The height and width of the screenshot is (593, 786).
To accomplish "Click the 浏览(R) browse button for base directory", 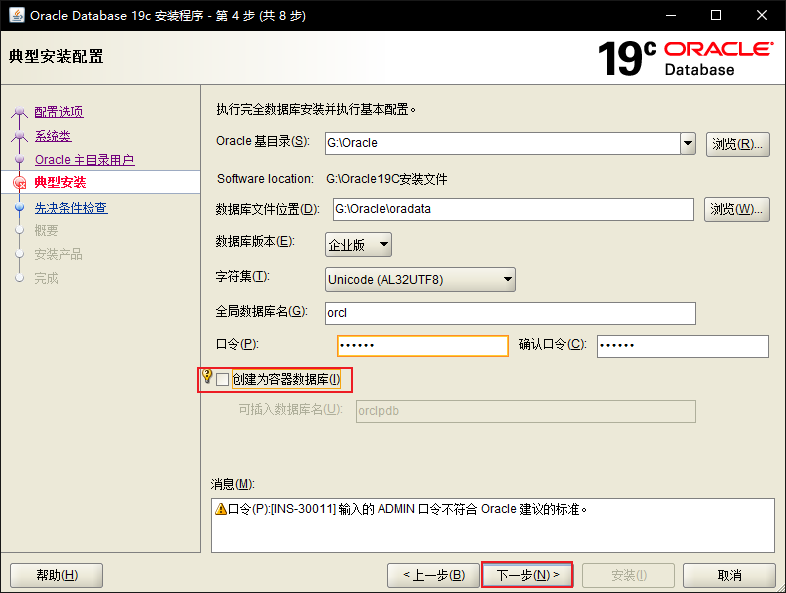I will pyautogui.click(x=737, y=144).
